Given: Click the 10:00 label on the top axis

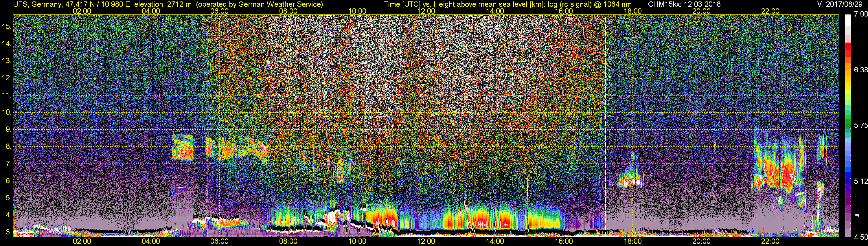Looking at the screenshot, I should pos(357,11).
